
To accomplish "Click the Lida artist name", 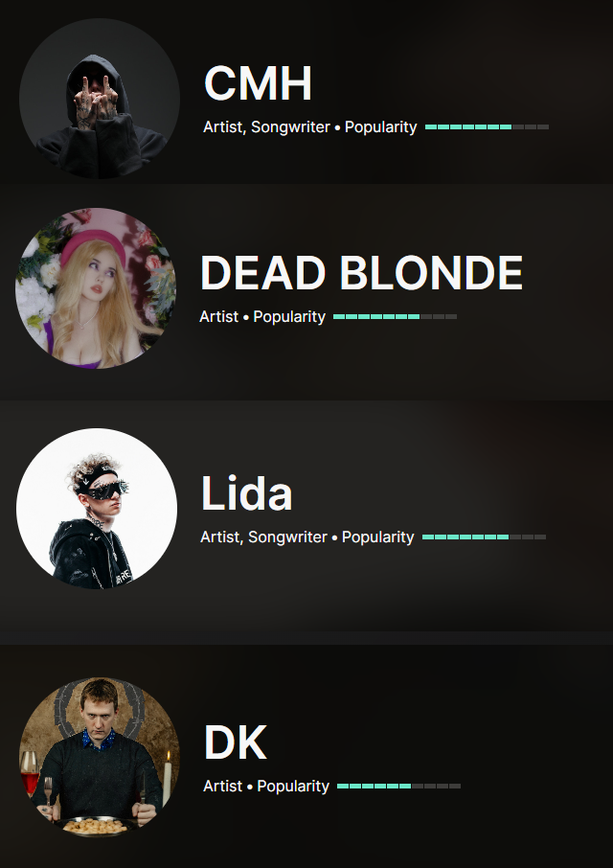I will (246, 492).
